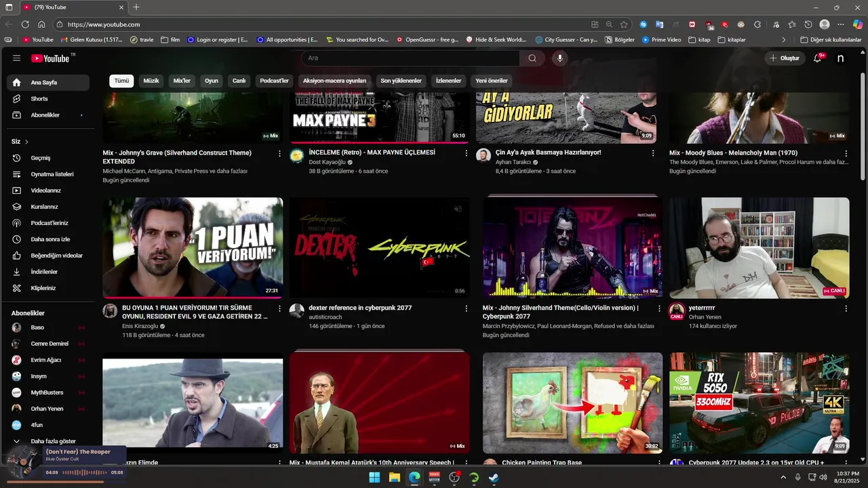Go to Ana Sayfa home
This screenshot has width=868, height=488.
pos(48,83)
